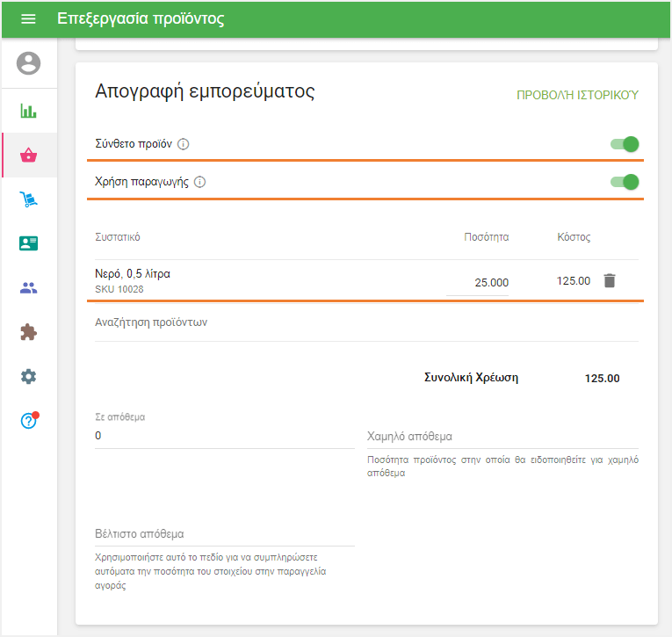
Task: Disable the Χρήση παραγωγής switch
Action: [625, 182]
